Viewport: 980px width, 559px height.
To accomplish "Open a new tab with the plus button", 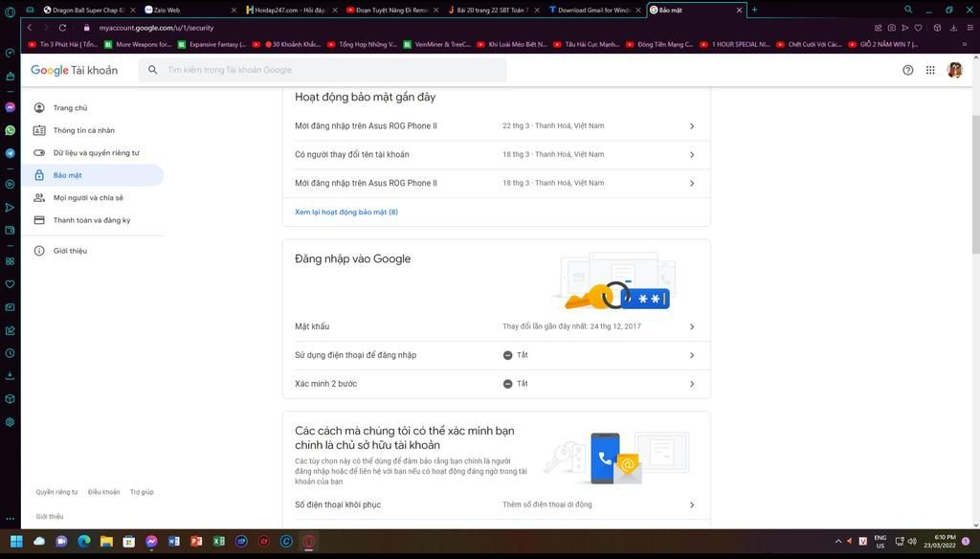I will 754,10.
